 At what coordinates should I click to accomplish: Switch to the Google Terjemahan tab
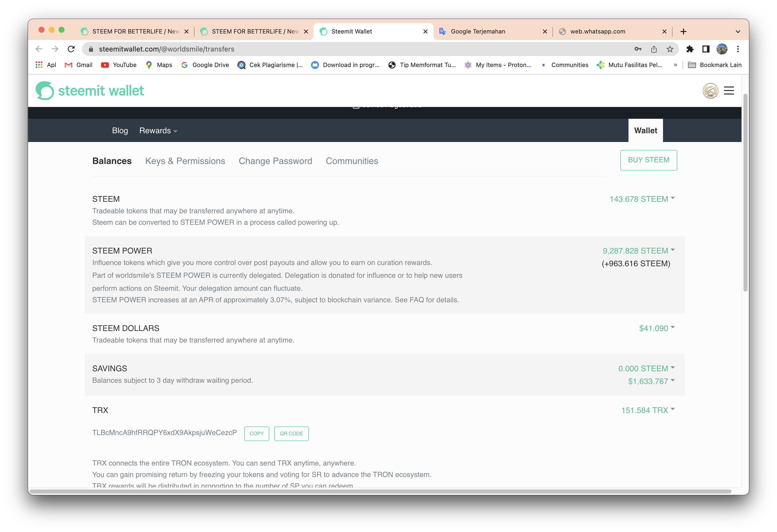(x=493, y=31)
